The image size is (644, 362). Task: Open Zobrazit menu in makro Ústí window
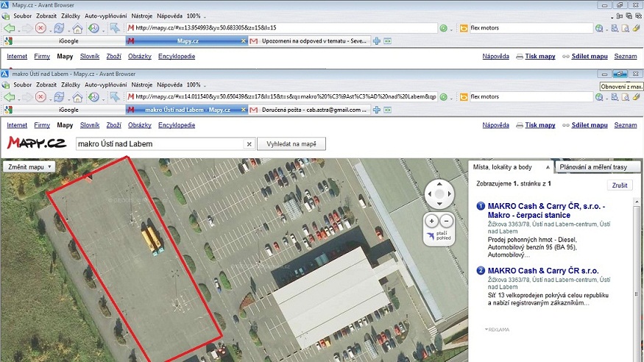coord(46,85)
